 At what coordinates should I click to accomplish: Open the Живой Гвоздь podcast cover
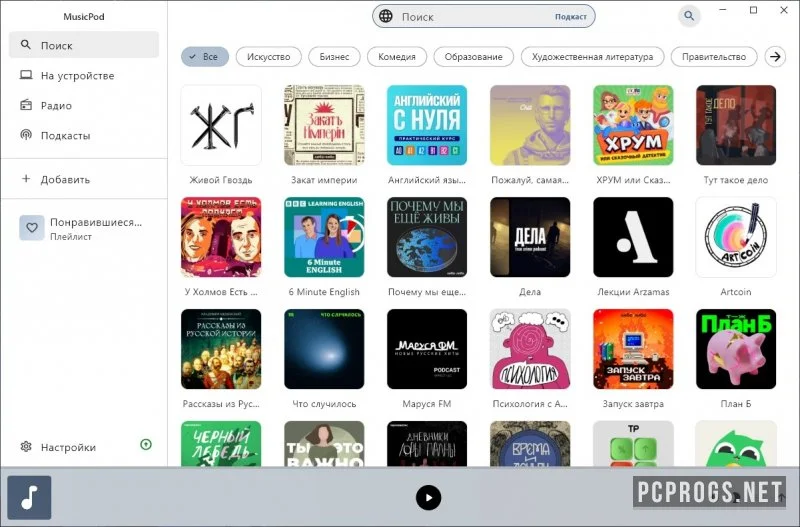pyautogui.click(x=221, y=125)
